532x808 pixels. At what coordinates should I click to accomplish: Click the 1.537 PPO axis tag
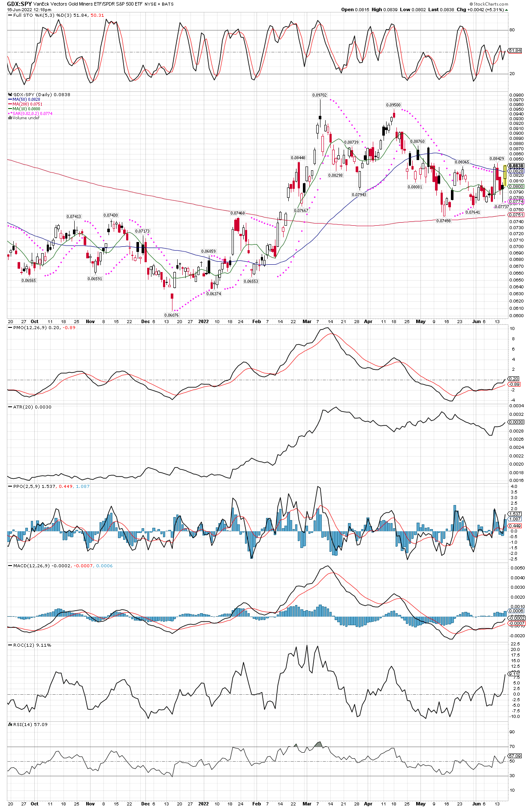point(515,514)
